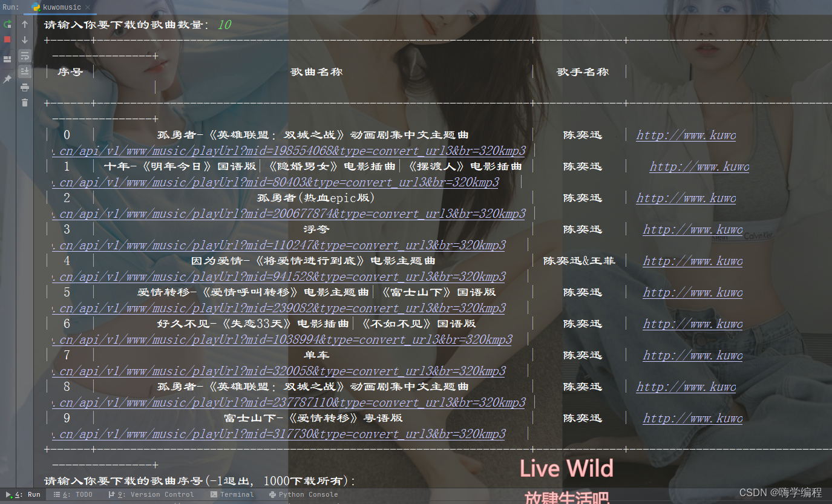
Task: Open the Terminal tool window
Action: (x=232, y=494)
